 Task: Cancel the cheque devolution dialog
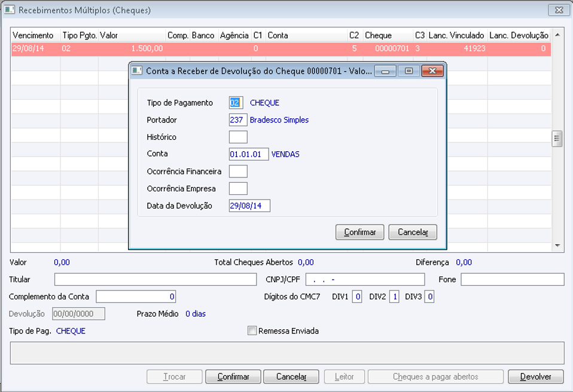coord(413,232)
